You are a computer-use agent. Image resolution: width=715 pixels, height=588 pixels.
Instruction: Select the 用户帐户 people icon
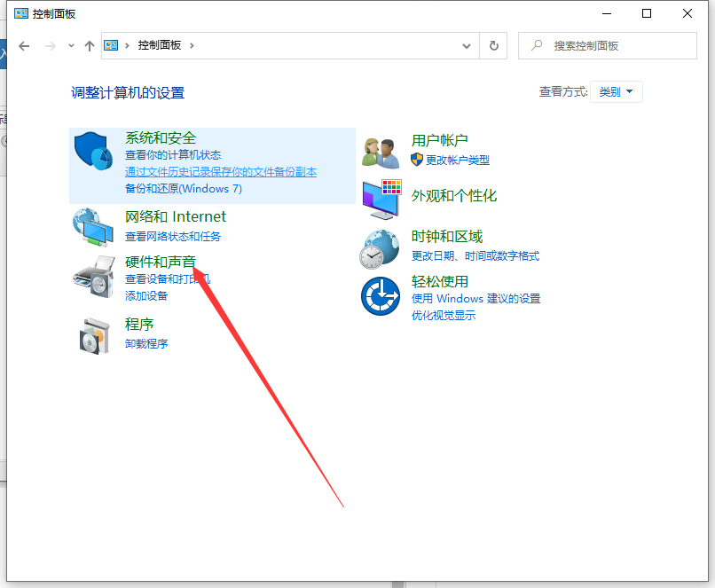click(380, 151)
